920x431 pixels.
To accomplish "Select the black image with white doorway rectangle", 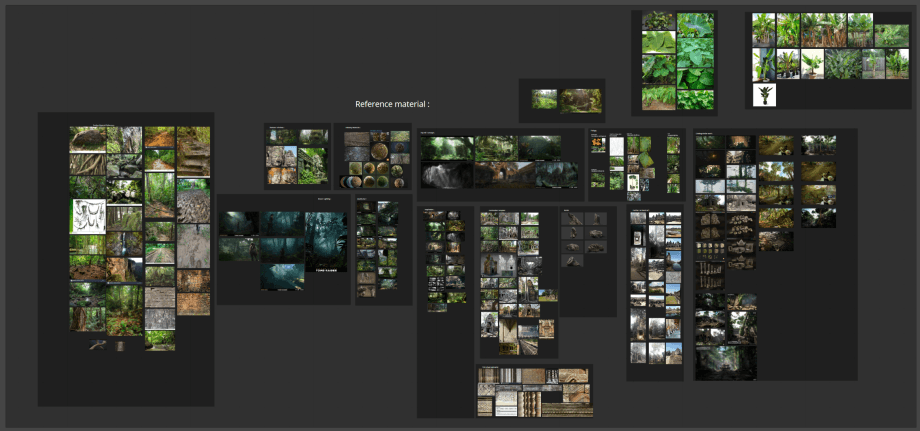I will [x=637, y=236].
